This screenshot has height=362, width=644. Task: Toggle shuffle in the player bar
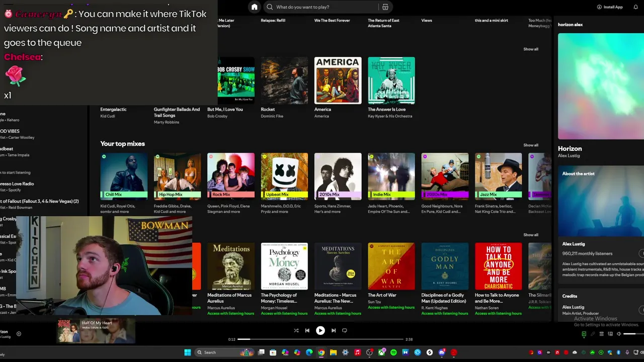click(x=296, y=330)
